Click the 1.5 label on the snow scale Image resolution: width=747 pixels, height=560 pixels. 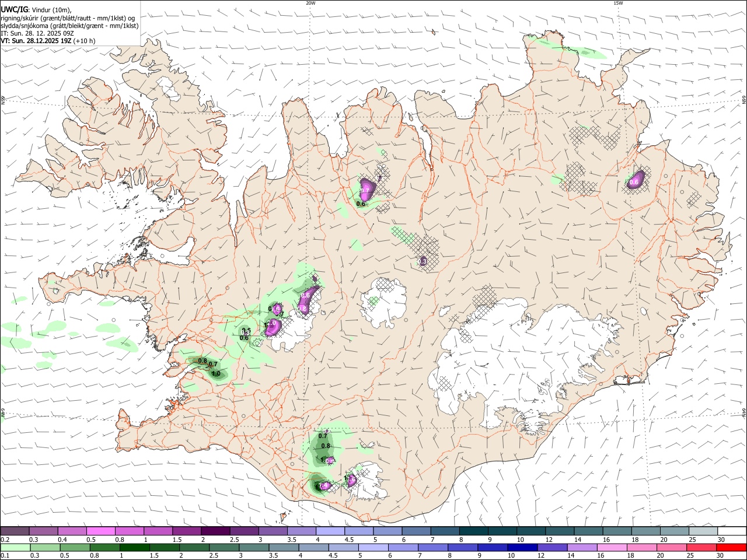177,540
